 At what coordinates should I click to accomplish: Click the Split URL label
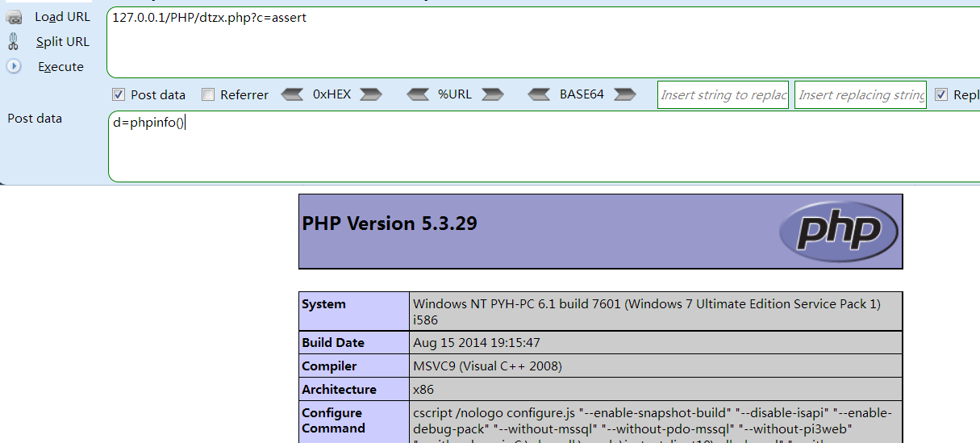coord(63,42)
